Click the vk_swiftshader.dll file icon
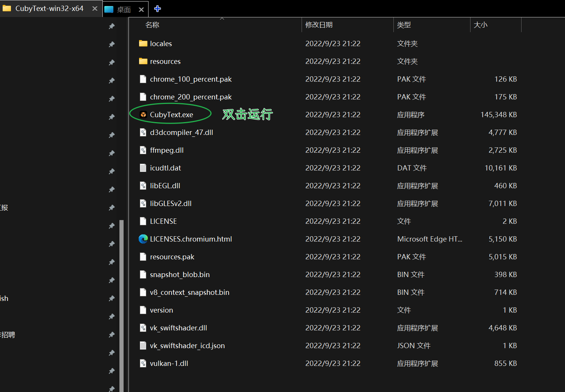The height and width of the screenshot is (392, 565). pos(143,328)
